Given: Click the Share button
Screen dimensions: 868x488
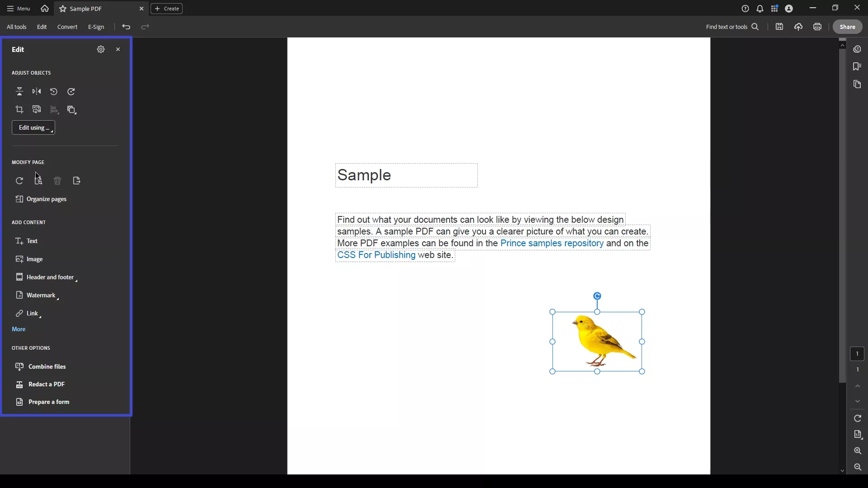Looking at the screenshot, I should tap(847, 27).
